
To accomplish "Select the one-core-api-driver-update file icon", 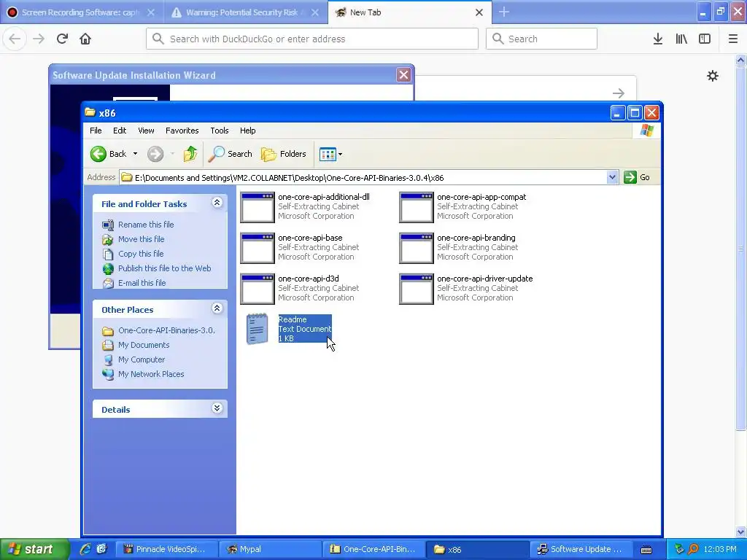I will click(x=417, y=289).
